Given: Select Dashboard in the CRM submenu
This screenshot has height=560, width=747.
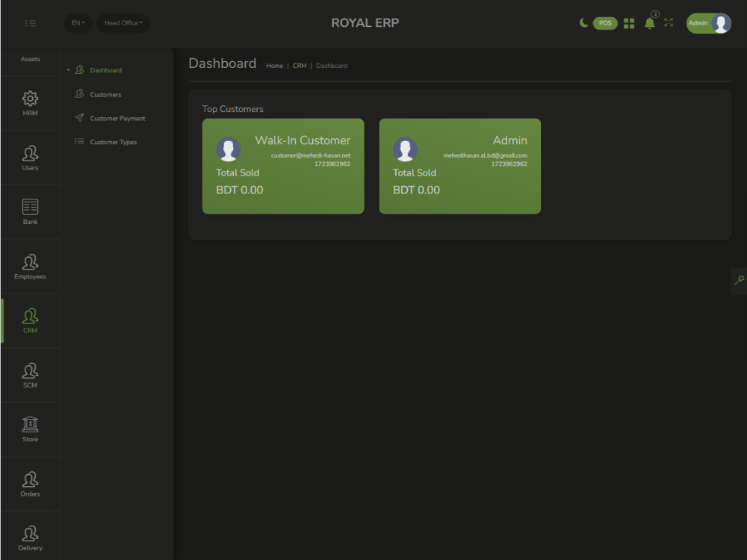Looking at the screenshot, I should point(106,70).
